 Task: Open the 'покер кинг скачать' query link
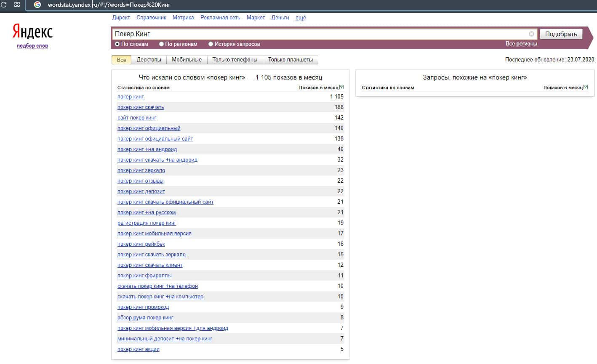tap(141, 107)
